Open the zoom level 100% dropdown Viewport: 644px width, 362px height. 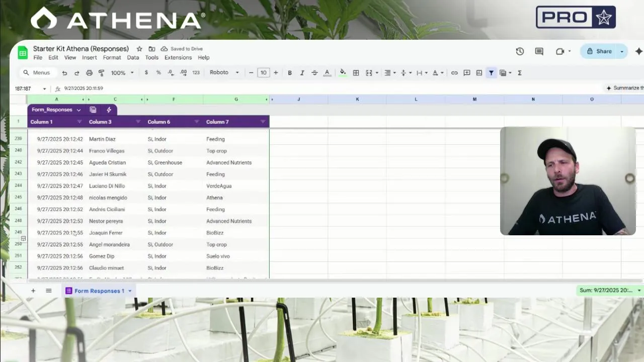[x=122, y=73]
